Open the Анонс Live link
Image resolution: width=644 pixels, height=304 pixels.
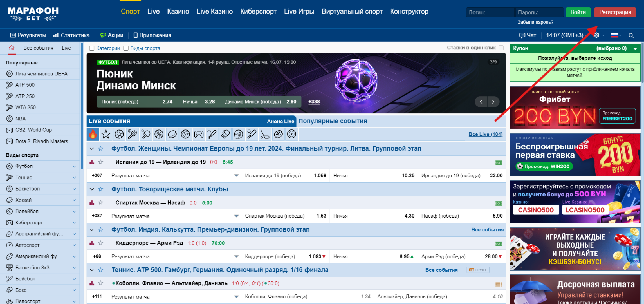[x=281, y=122]
